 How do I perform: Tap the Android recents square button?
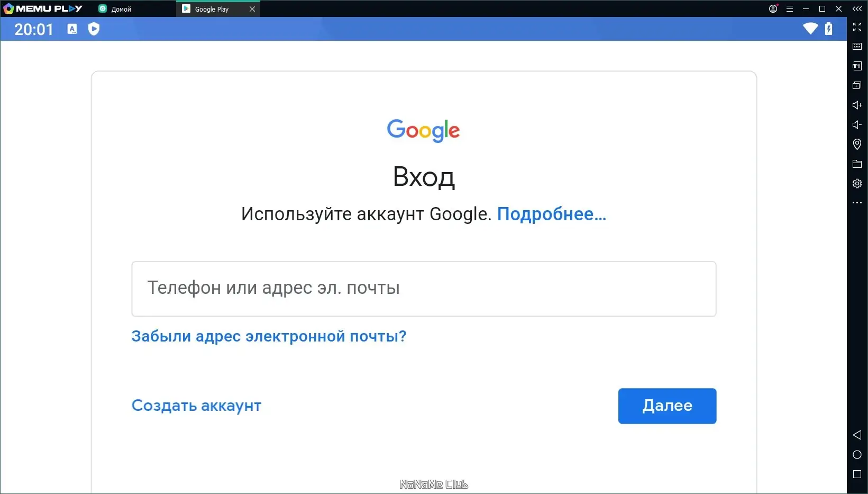857,474
